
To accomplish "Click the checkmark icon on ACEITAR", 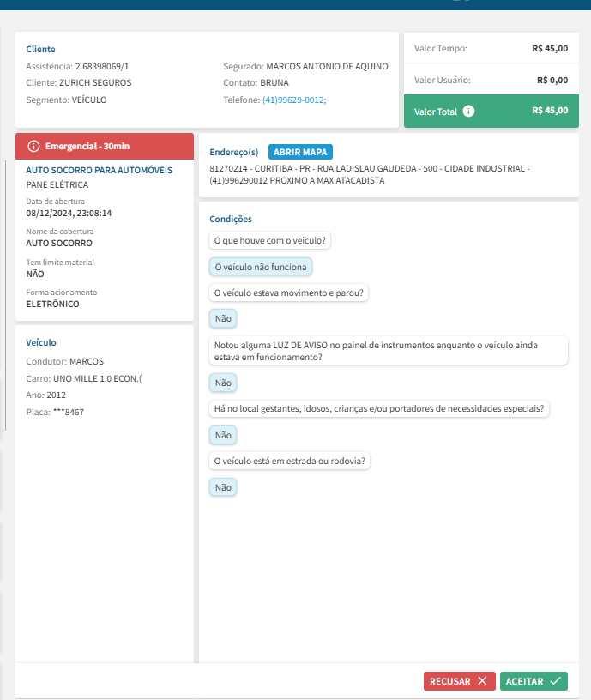I will 555,681.
